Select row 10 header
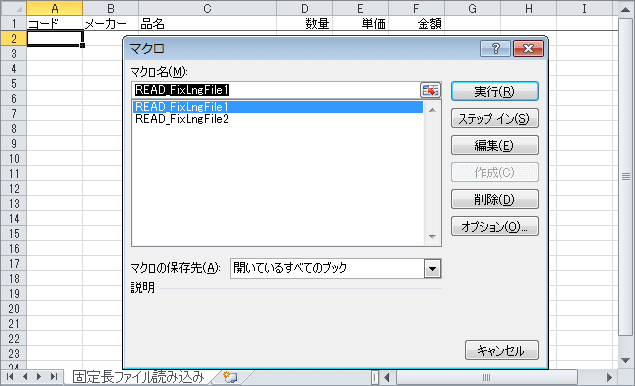 pos(13,158)
